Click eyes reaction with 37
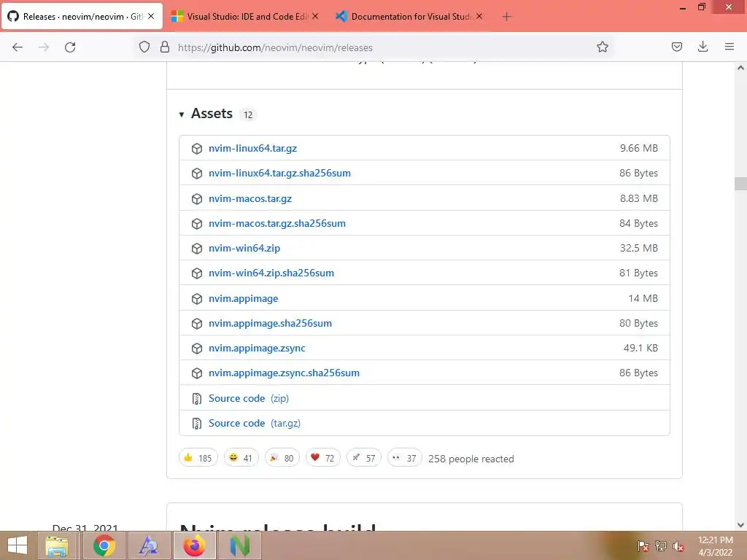The image size is (747, 560). [x=404, y=458]
